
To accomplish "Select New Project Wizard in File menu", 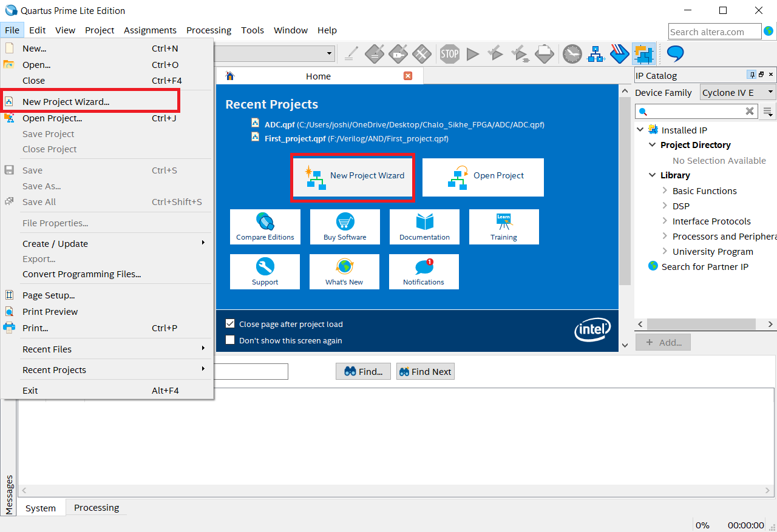I will [x=107, y=101].
